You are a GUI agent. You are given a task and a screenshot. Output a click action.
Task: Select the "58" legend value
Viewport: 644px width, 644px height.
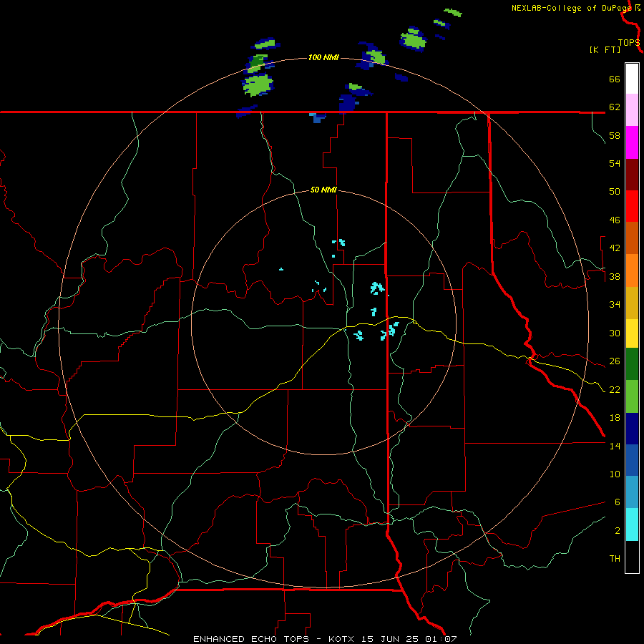click(x=615, y=135)
